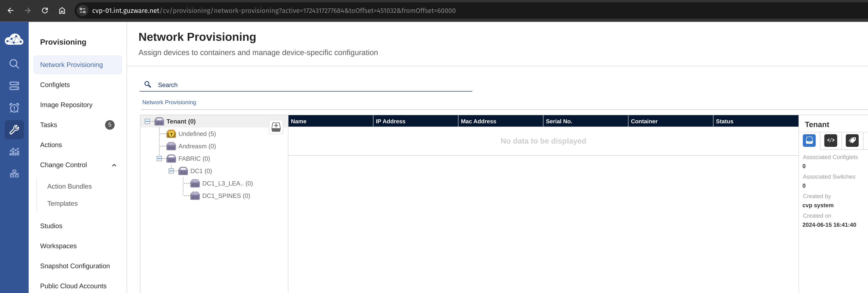Screen dimensions: 868x293
Task: Click the Network Provisioning breadcrumb link
Action: click(169, 102)
